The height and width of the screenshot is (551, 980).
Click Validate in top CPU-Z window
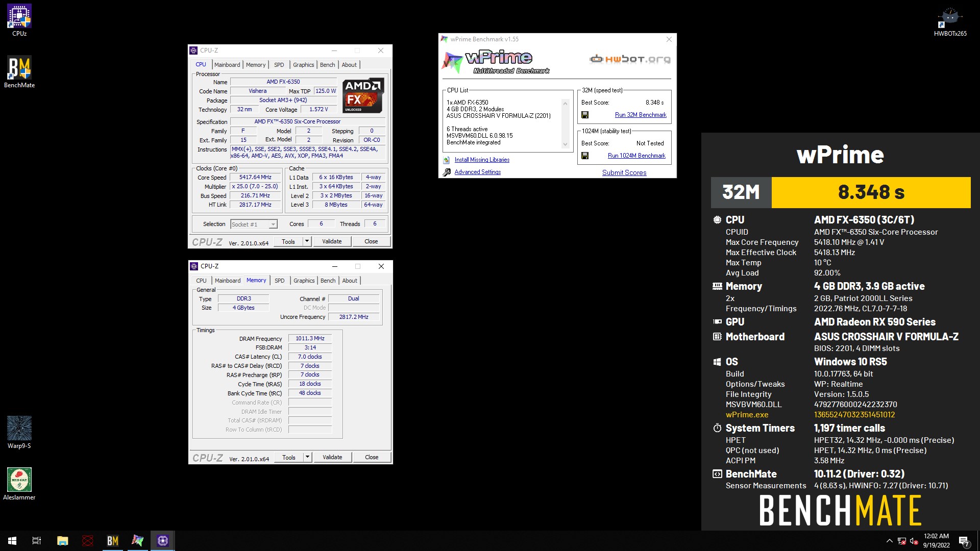[x=332, y=241]
